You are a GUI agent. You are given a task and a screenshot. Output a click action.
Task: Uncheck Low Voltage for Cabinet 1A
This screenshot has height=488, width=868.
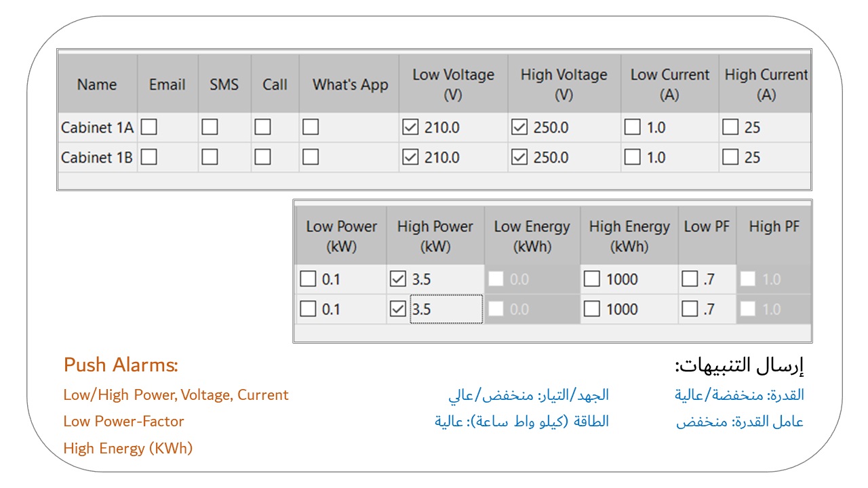click(410, 127)
